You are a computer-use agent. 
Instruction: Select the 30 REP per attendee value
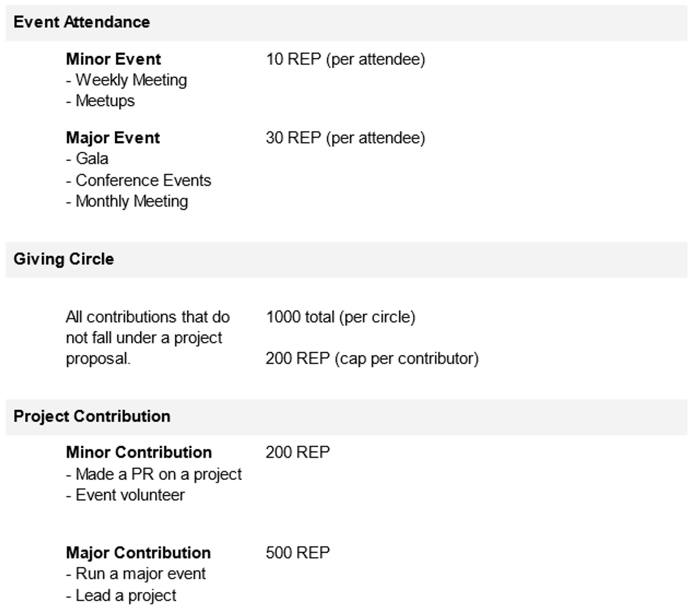[x=345, y=138]
